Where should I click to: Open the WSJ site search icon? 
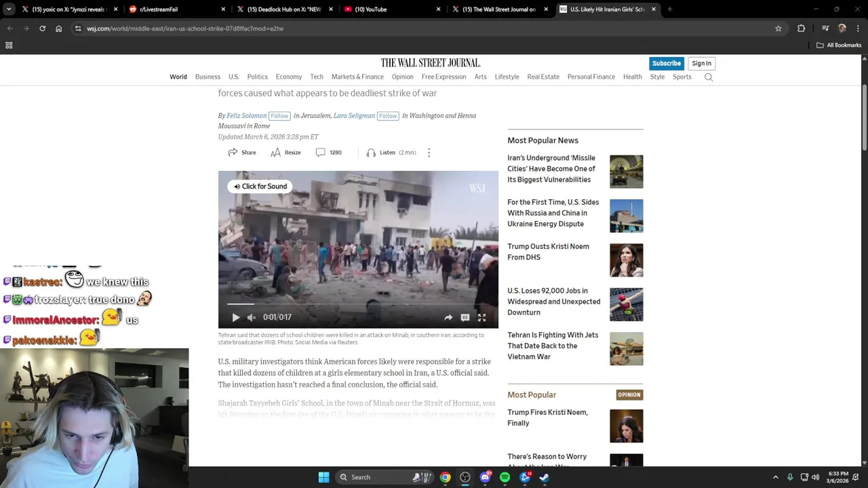pos(709,77)
